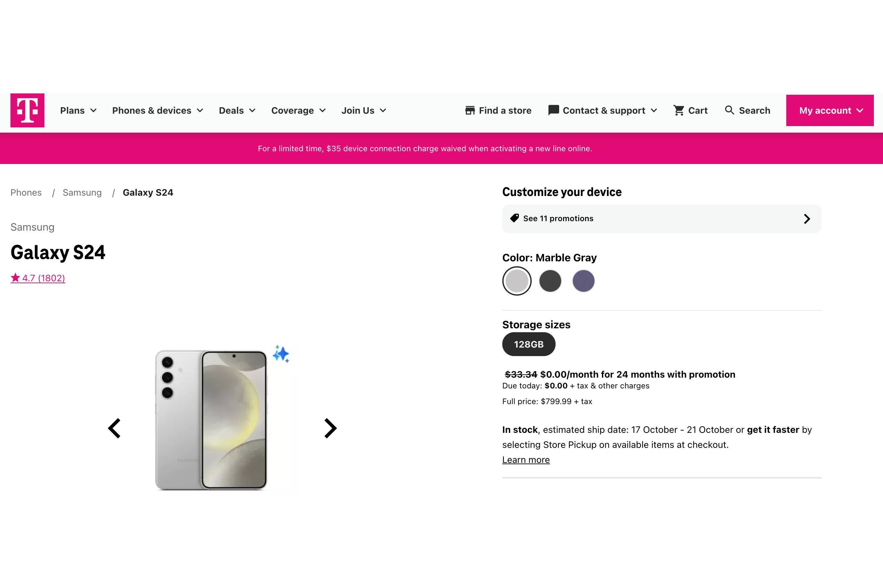The width and height of the screenshot is (883, 588).
Task: Select the dark Onyx color swatch
Action: [550, 281]
